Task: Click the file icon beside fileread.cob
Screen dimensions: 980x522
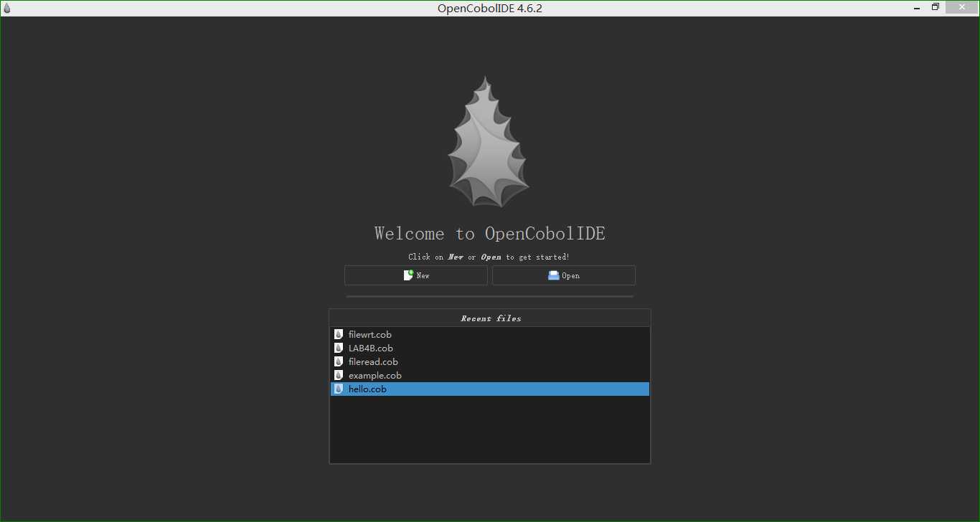Action: [339, 362]
